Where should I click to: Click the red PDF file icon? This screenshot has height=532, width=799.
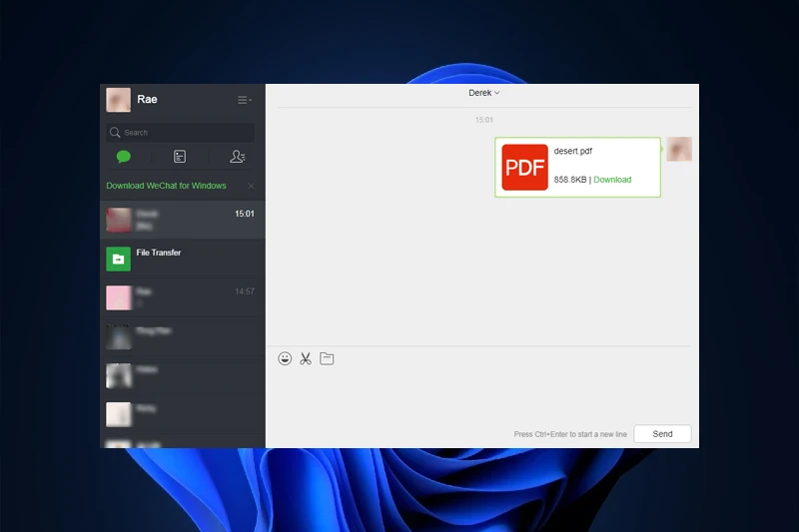pyautogui.click(x=524, y=167)
